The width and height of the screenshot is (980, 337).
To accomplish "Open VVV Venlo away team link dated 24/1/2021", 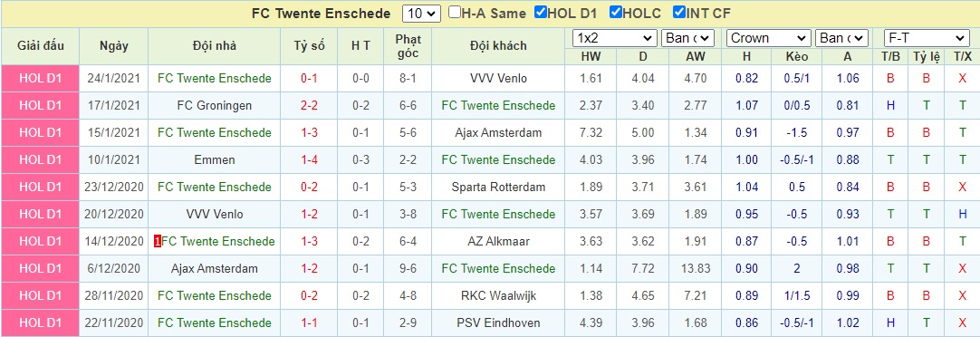I will [x=498, y=78].
